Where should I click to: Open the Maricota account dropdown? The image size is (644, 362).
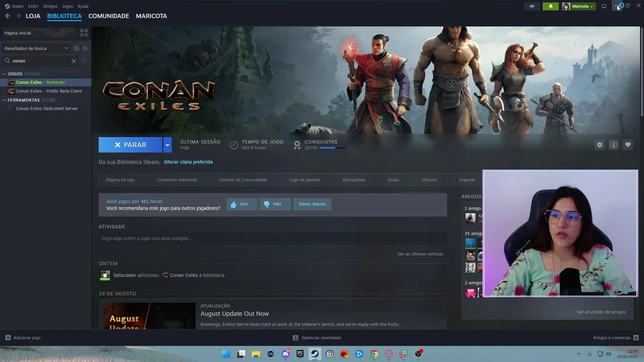579,6
